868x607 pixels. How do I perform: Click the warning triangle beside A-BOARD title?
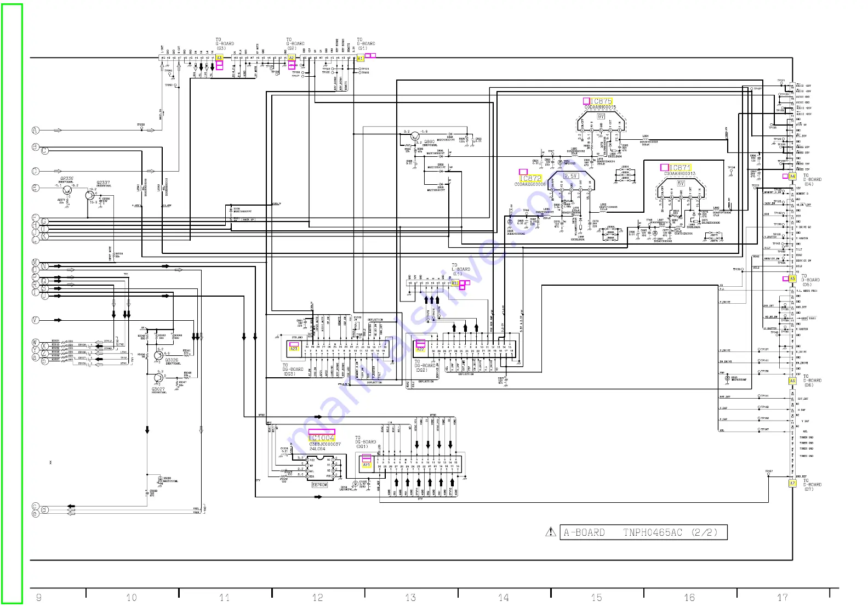(551, 532)
